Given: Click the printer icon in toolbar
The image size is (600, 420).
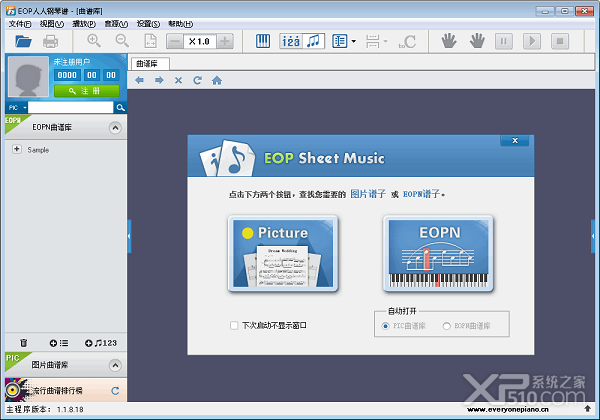Looking at the screenshot, I should (51, 41).
